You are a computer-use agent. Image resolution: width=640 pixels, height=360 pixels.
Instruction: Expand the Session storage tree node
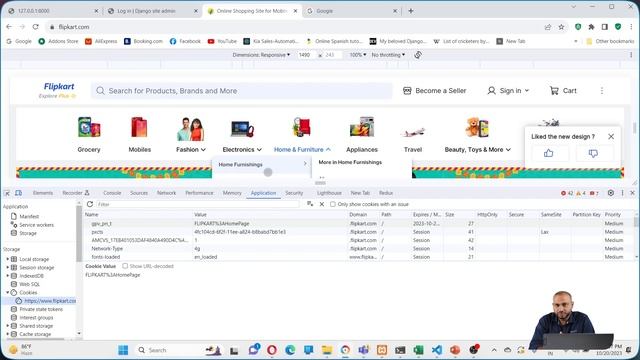click(7, 267)
